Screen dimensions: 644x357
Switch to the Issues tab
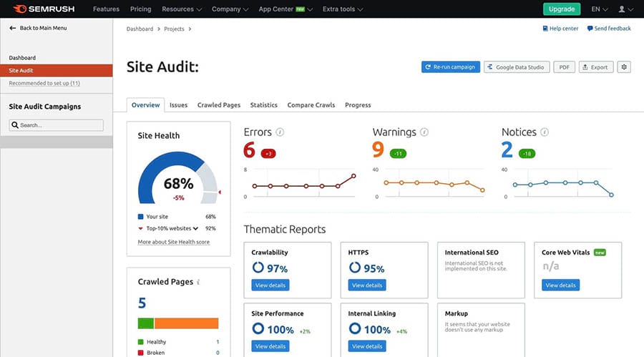pos(178,105)
